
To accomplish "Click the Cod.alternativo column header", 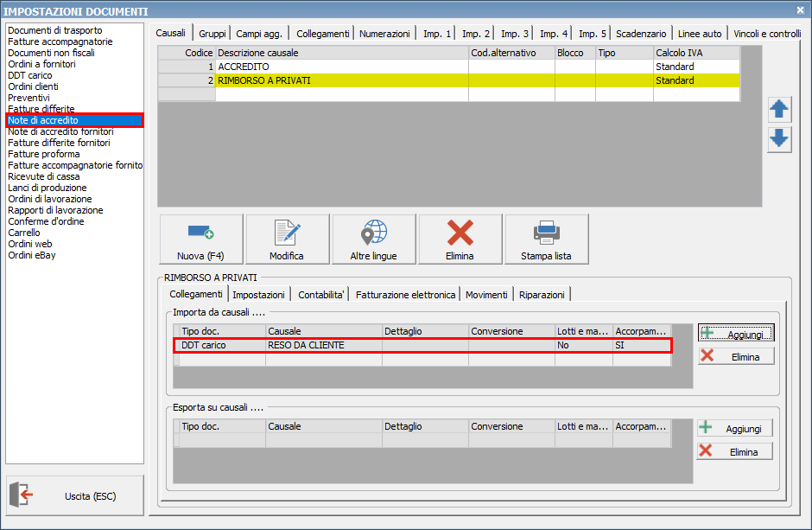I will (511, 53).
